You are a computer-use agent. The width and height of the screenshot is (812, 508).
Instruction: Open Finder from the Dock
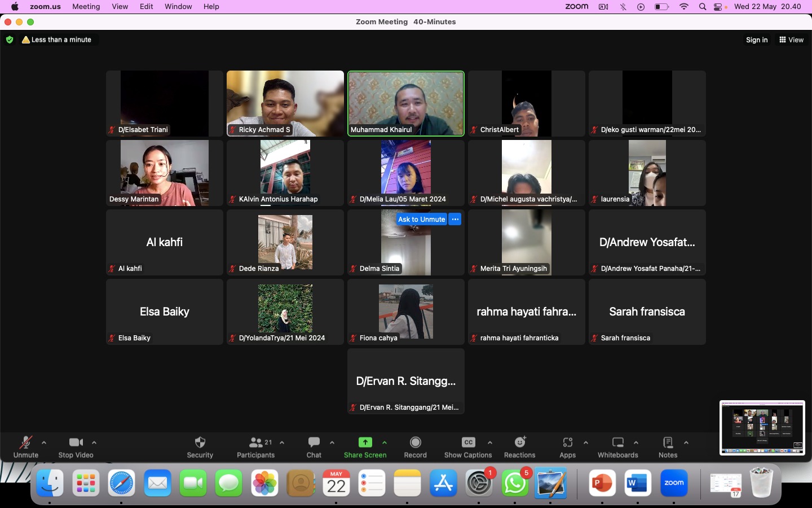coord(50,483)
